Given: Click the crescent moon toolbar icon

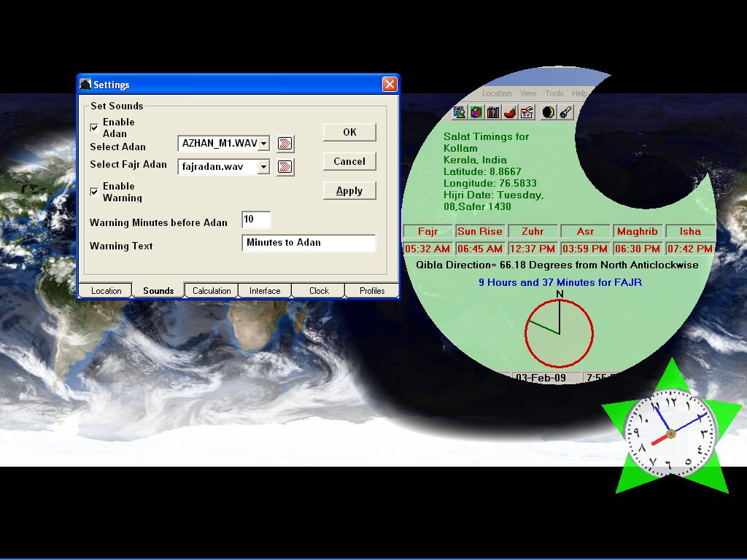Looking at the screenshot, I should (x=548, y=112).
